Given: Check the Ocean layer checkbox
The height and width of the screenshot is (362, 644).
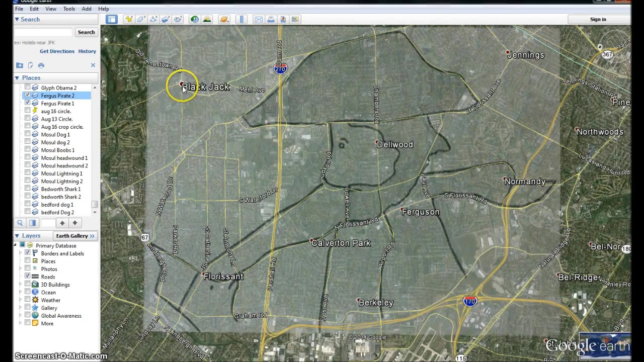Looking at the screenshot, I should coord(28,292).
